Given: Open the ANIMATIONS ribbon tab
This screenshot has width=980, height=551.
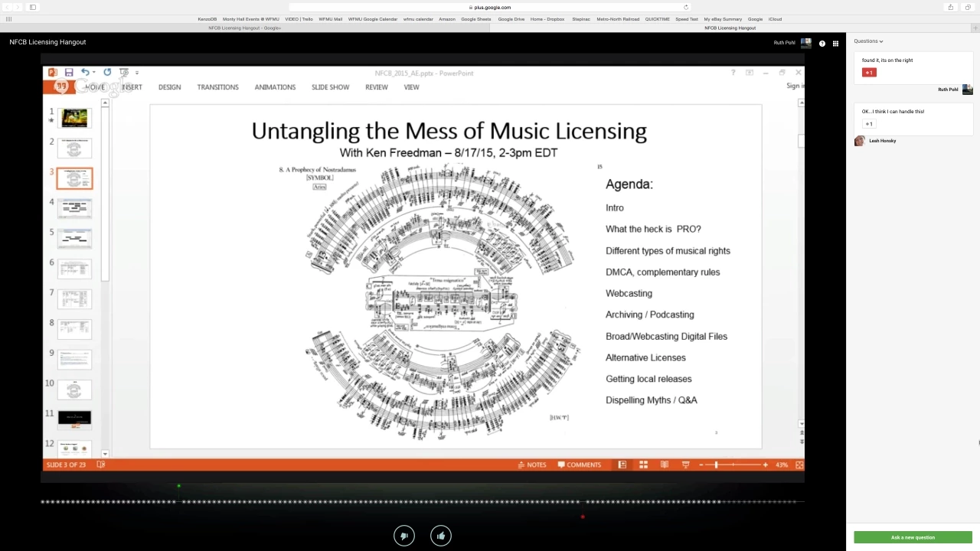Looking at the screenshot, I should click(x=275, y=87).
